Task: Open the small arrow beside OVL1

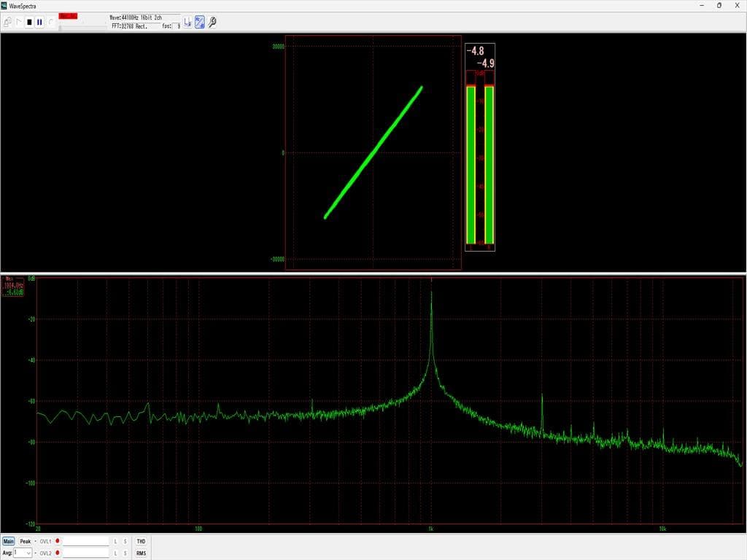Action: pyautogui.click(x=36, y=542)
